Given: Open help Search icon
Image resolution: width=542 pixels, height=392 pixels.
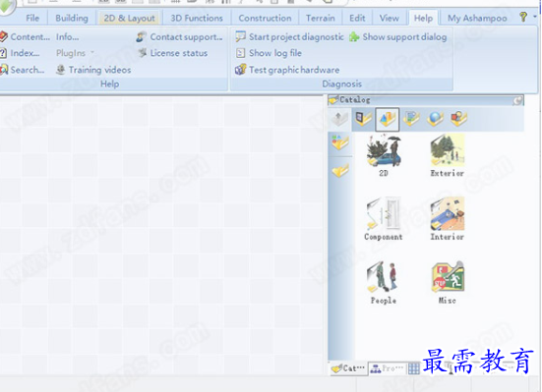Looking at the screenshot, I should 4,70.
